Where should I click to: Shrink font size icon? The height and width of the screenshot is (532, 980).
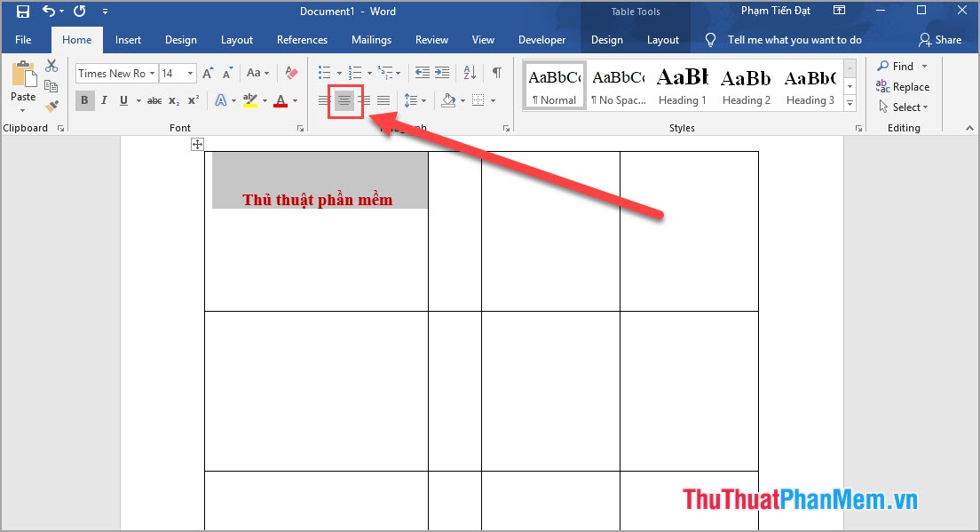[227, 73]
